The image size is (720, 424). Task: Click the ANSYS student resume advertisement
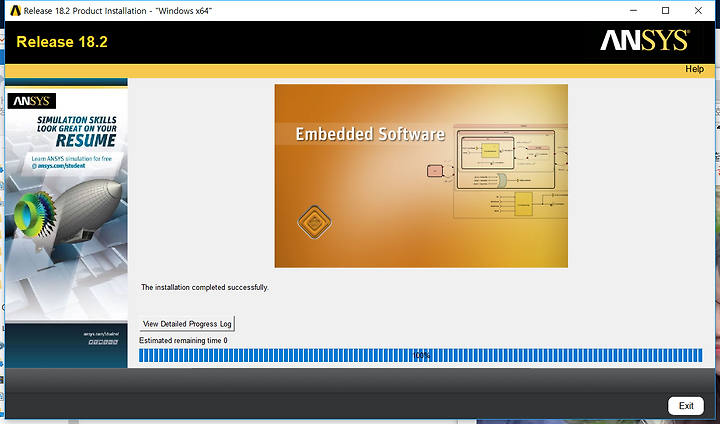pos(67,223)
